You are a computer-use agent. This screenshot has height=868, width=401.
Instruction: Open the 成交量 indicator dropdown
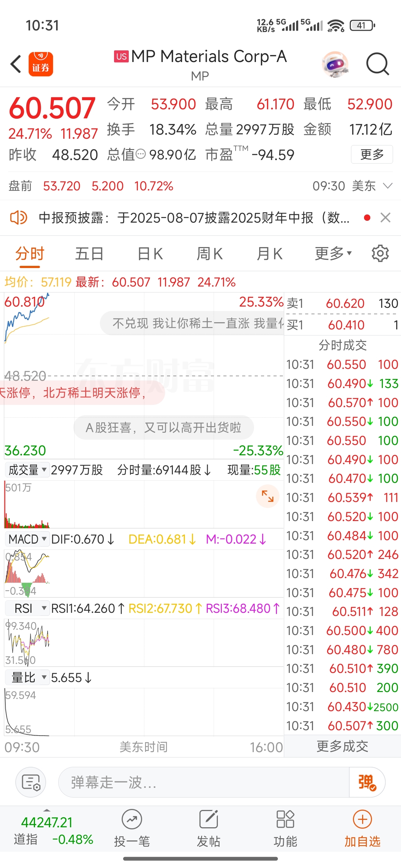27,469
